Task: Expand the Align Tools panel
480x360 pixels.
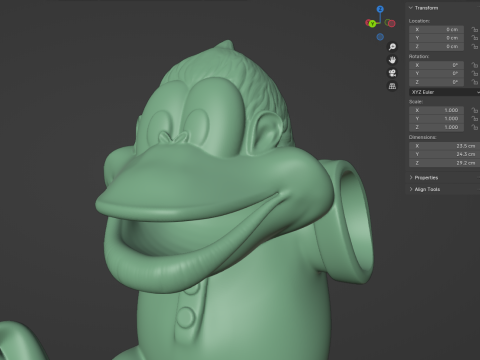Action: pyautogui.click(x=411, y=189)
